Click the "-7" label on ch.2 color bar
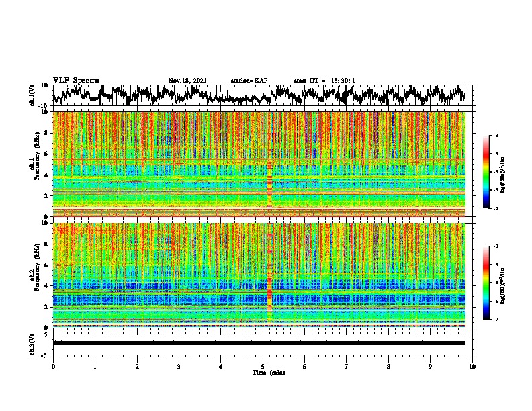 coord(496,320)
